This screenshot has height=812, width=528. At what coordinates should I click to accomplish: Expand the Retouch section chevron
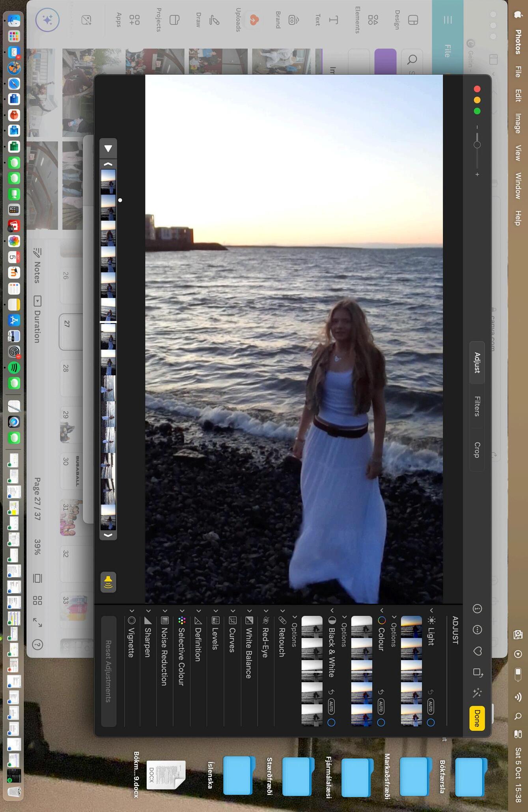pos(282,611)
